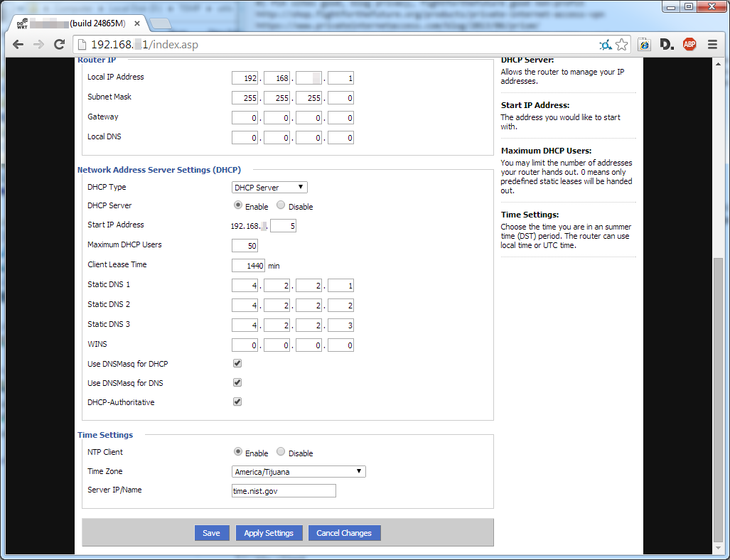730x560 pixels.
Task: Click Apply Settings
Action: (x=269, y=532)
